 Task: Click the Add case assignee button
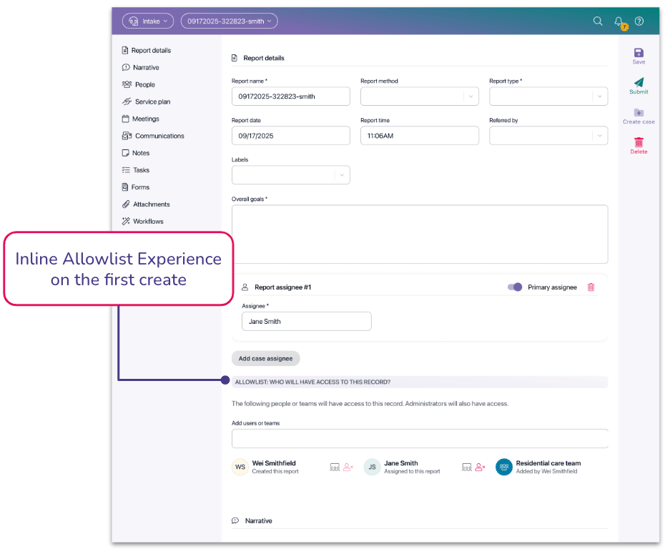[266, 358]
